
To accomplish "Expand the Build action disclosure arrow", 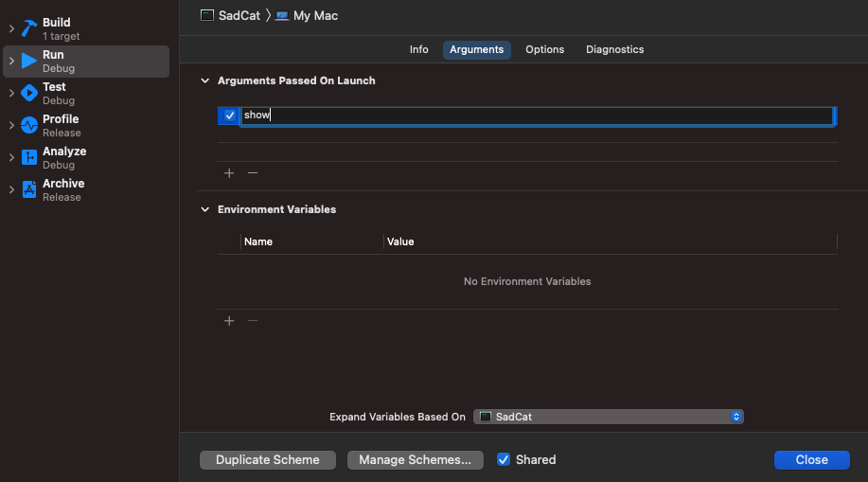I will [x=11, y=29].
